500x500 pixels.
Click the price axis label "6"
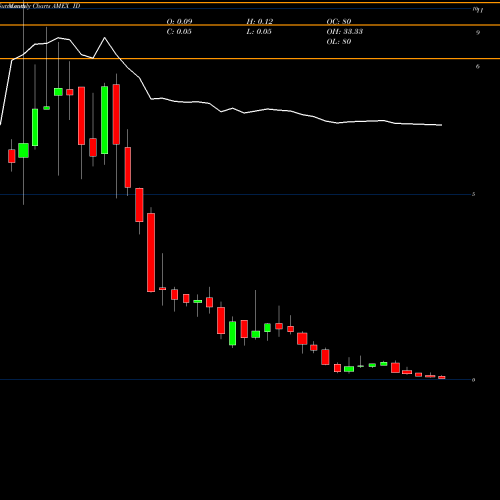(x=478, y=66)
